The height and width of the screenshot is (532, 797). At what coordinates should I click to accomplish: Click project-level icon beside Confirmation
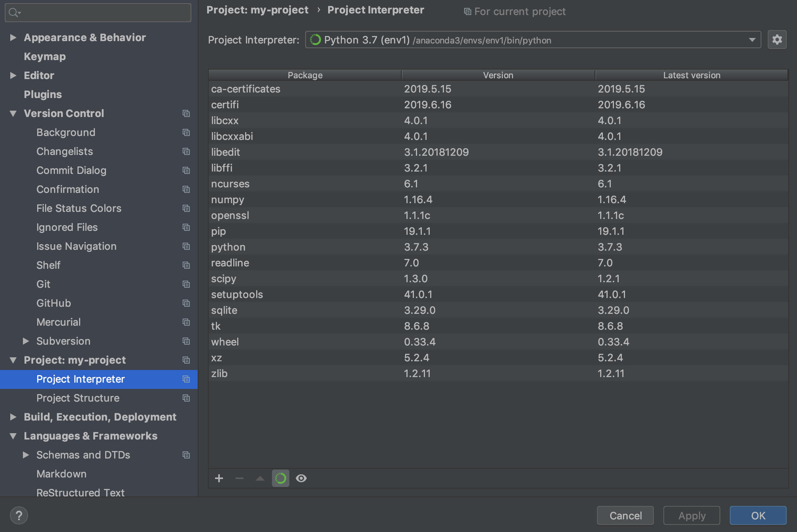click(186, 189)
